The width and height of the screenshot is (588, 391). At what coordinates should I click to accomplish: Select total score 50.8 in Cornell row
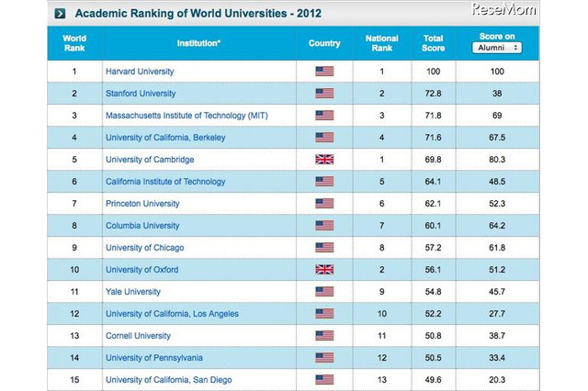[x=433, y=336]
